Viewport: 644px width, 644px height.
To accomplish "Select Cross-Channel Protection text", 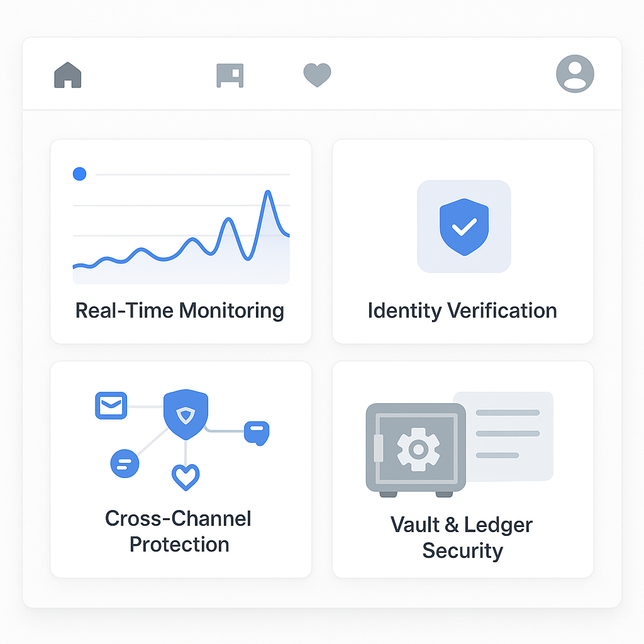I will tap(178, 531).
